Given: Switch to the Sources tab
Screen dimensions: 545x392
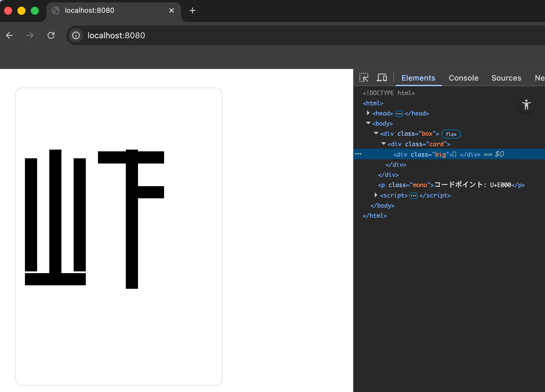Looking at the screenshot, I should point(506,78).
